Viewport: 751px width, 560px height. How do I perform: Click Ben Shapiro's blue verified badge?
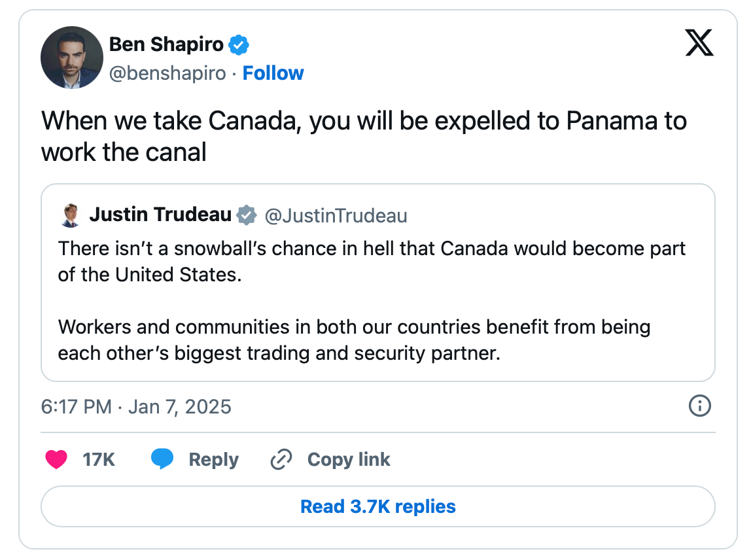tap(239, 45)
